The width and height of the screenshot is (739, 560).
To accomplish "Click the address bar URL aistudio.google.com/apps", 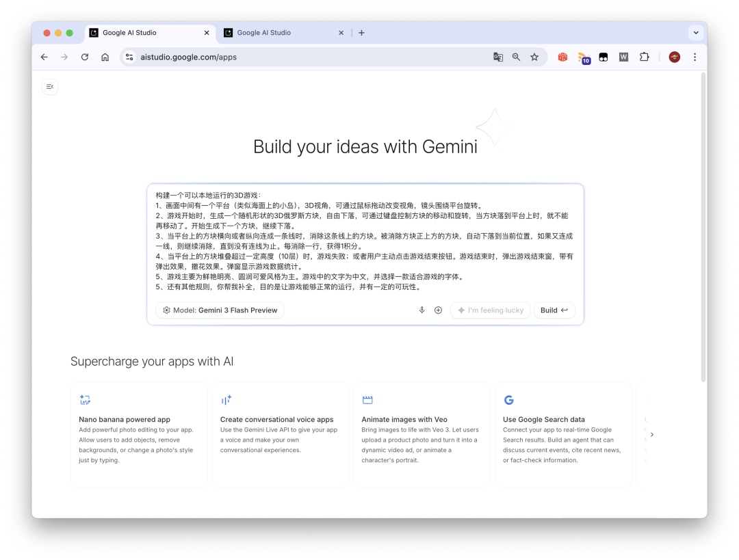I will [x=189, y=57].
